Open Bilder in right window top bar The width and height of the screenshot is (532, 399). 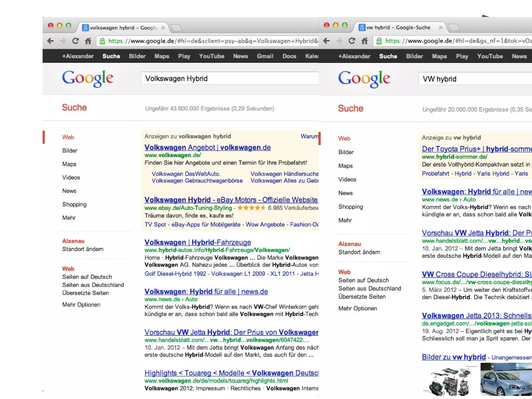(x=414, y=56)
